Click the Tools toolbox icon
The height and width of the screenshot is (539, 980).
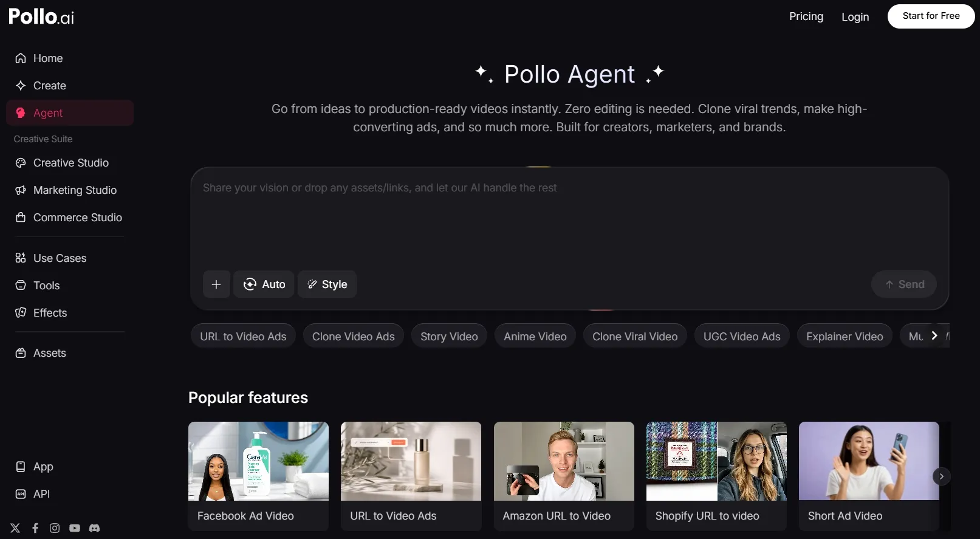click(x=21, y=286)
